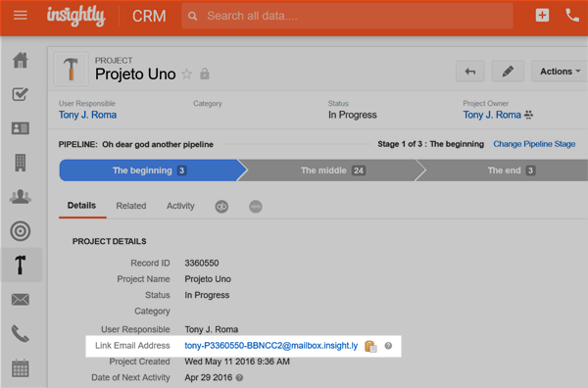Open the first round app tab icon
The width and height of the screenshot is (588, 388).
pyautogui.click(x=221, y=206)
